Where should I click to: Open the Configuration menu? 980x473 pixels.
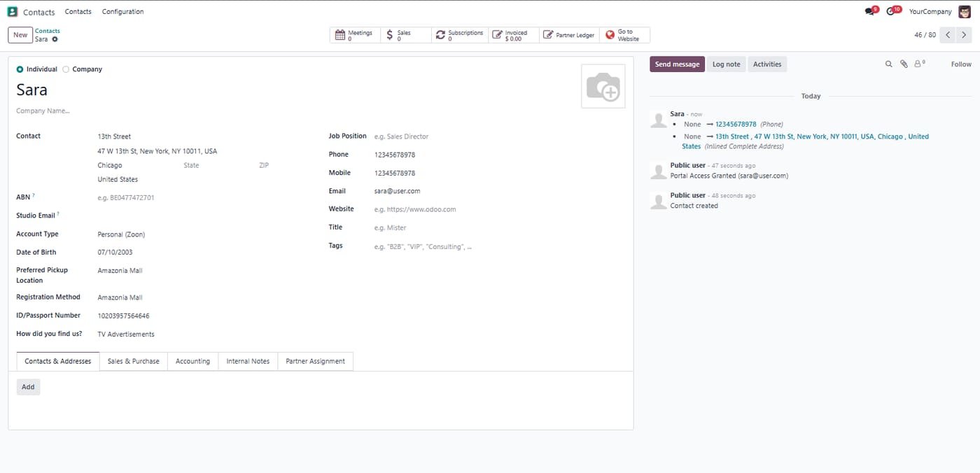(122, 12)
